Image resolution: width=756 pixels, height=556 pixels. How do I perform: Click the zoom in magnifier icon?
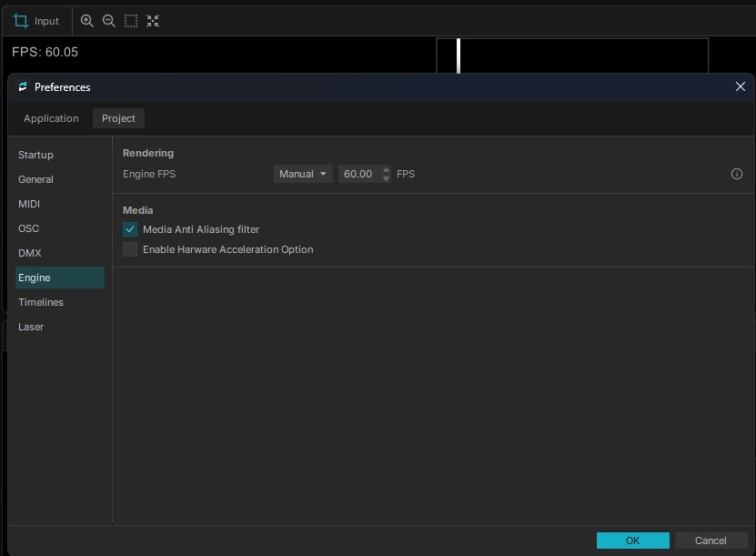pos(87,21)
